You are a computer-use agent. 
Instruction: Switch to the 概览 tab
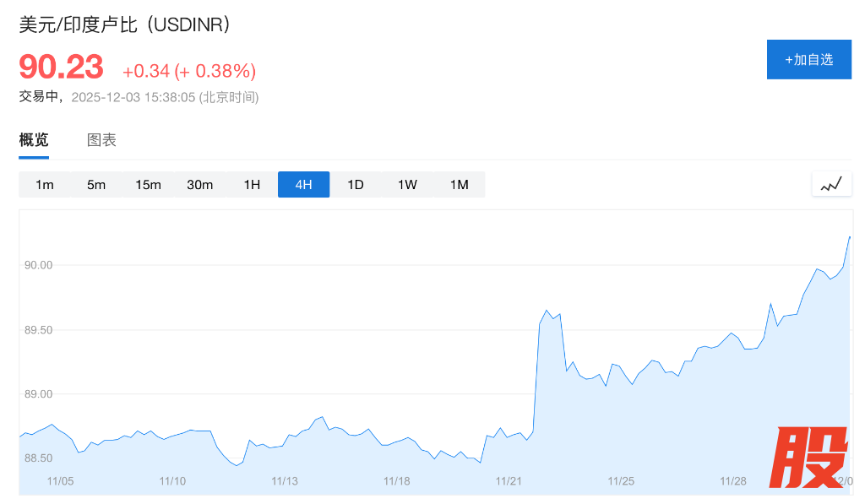pyautogui.click(x=34, y=140)
